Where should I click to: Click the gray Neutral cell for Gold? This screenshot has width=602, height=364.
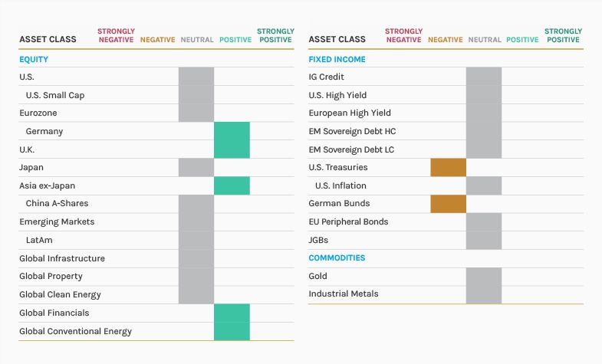[484, 276]
